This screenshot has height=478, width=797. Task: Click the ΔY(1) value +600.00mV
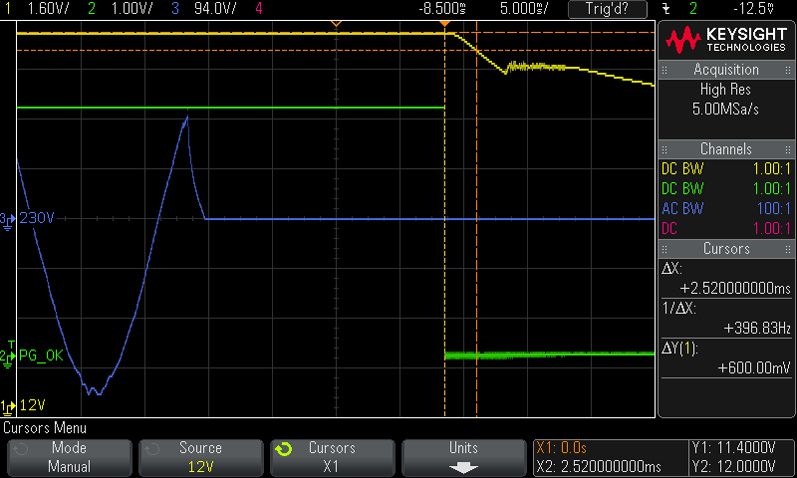point(754,368)
